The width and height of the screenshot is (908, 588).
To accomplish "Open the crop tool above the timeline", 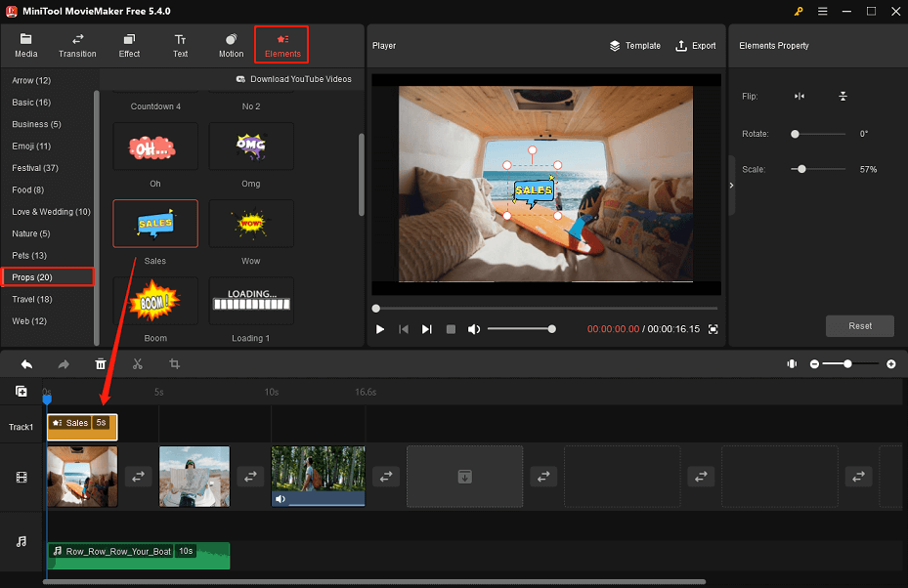I will tap(175, 363).
